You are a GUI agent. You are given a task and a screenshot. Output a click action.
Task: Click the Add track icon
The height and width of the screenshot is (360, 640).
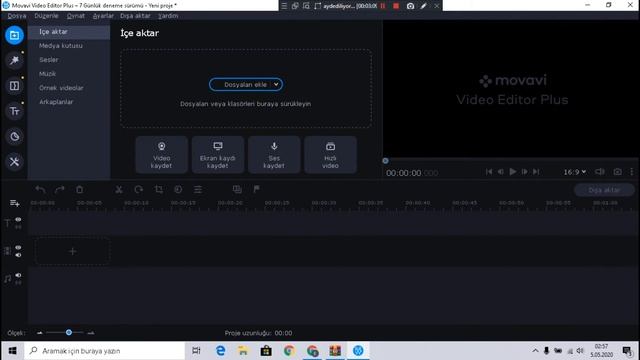point(15,203)
